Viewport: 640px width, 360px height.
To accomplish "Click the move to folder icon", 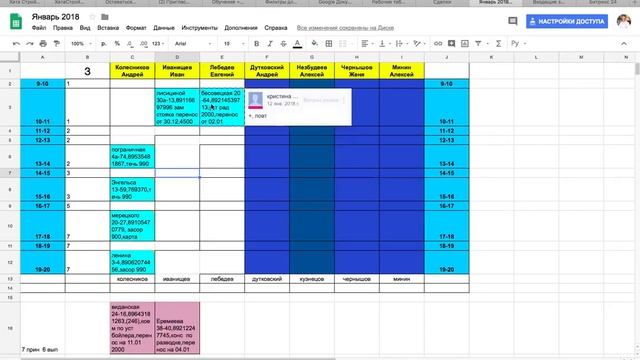I will [x=105, y=17].
